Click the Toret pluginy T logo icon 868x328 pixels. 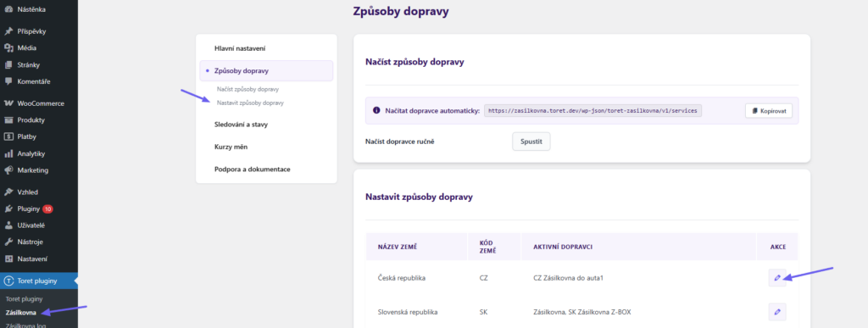pos(8,281)
